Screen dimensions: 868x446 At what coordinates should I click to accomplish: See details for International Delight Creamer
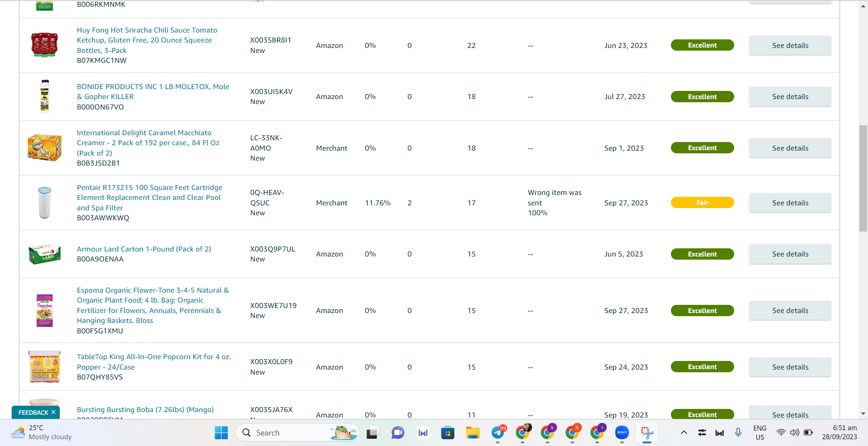[790, 148]
